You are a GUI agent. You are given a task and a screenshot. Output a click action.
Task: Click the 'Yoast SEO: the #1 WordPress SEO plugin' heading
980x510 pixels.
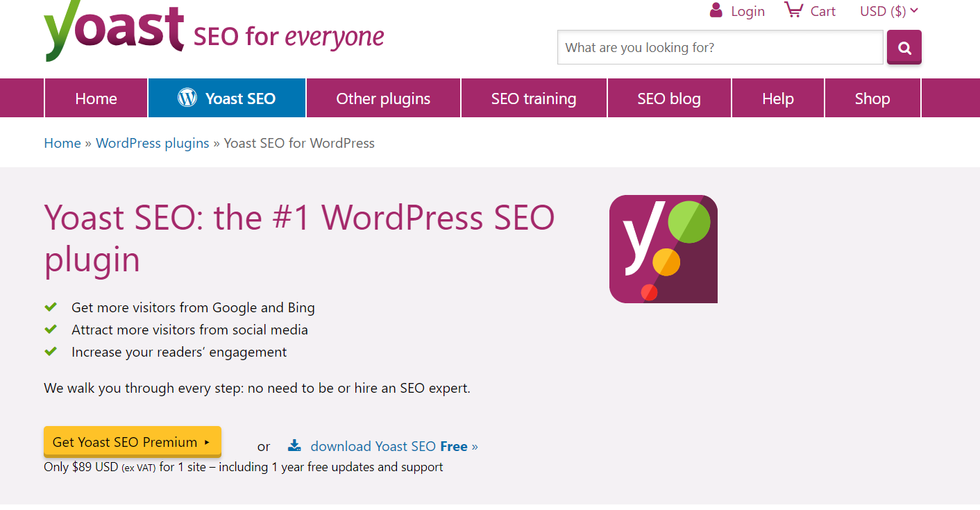299,238
